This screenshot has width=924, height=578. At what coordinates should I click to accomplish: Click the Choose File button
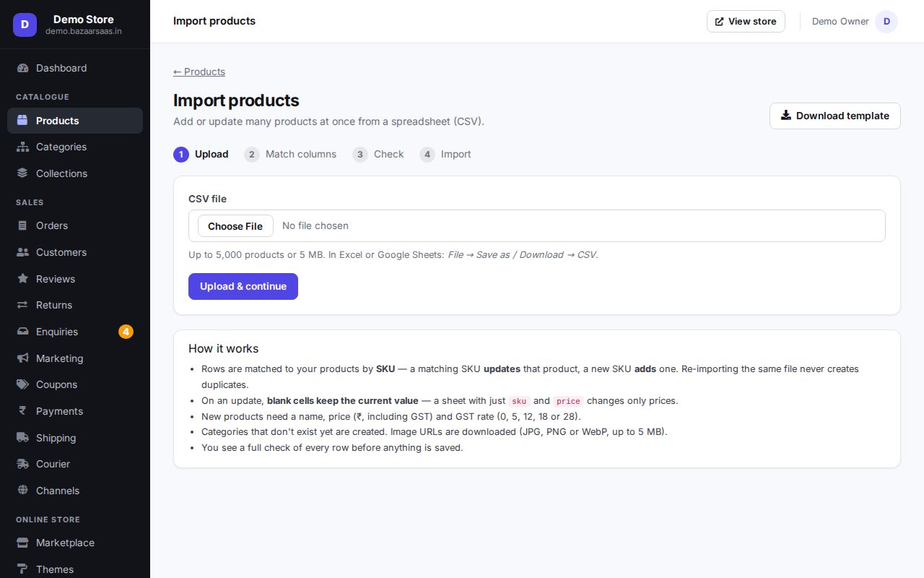pos(235,226)
